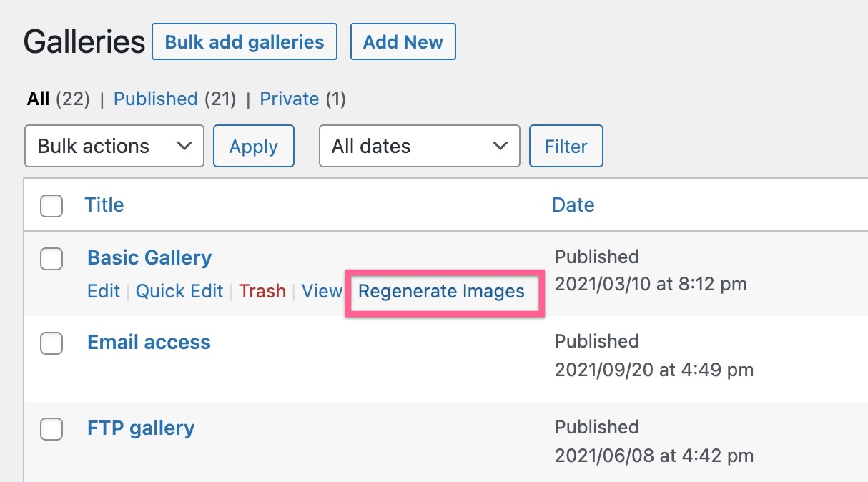Sort galleries by Title column
The image size is (868, 482).
[104, 205]
